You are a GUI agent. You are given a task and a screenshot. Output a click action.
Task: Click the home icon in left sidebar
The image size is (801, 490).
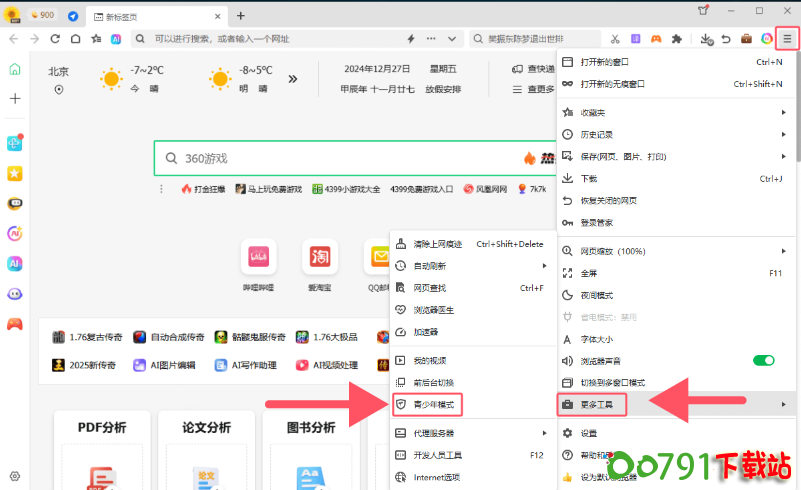coord(15,69)
